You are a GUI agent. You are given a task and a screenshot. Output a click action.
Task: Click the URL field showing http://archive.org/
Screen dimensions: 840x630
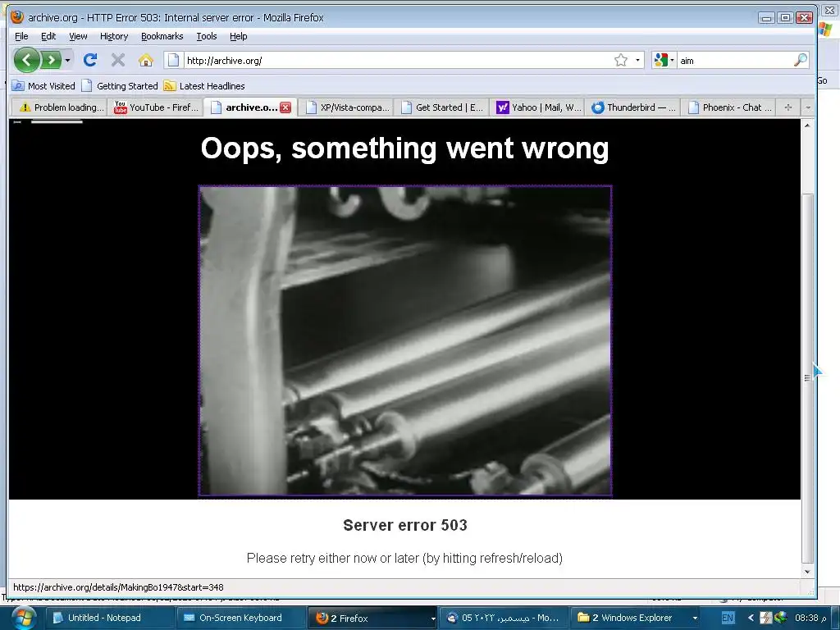398,61
